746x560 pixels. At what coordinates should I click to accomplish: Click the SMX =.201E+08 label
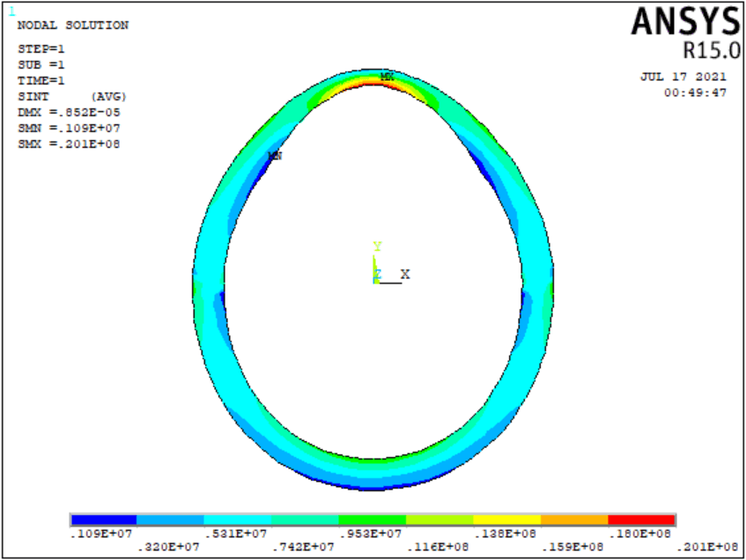(69, 144)
